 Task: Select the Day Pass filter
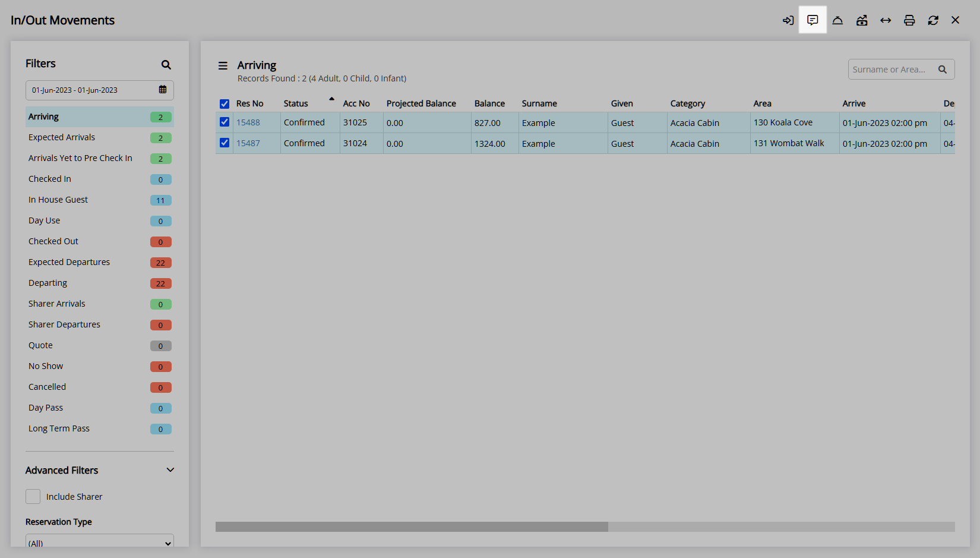click(x=100, y=408)
